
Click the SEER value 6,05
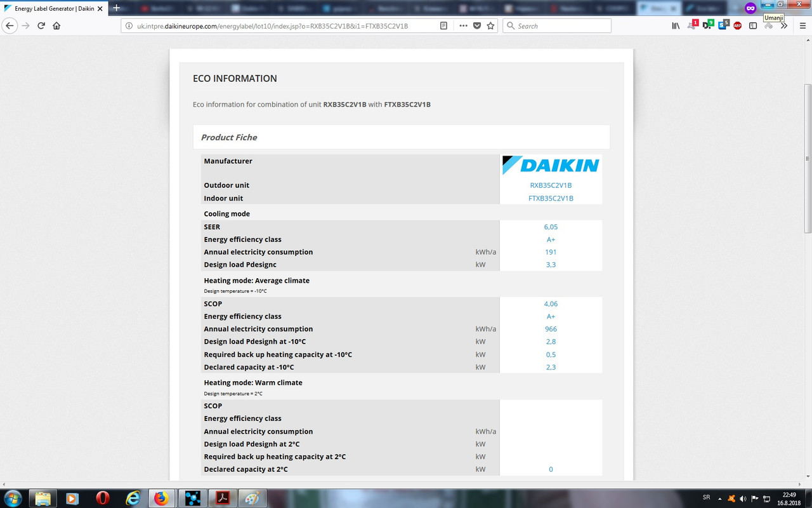551,227
